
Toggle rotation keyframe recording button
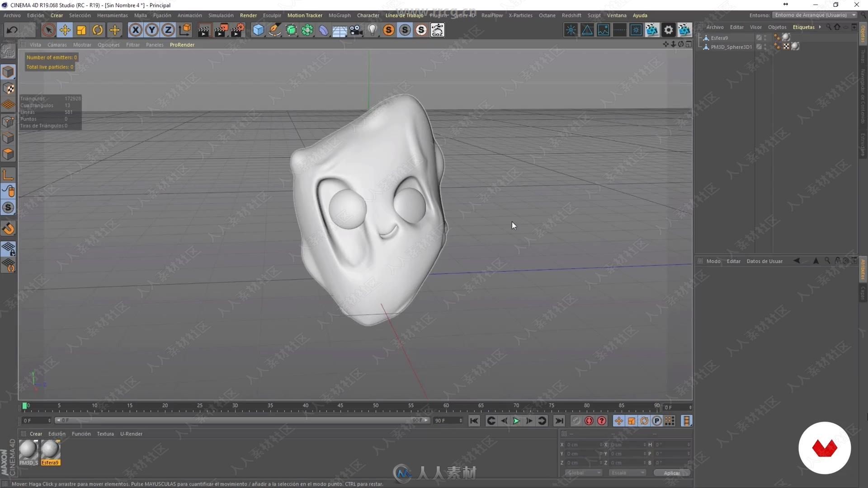[644, 421]
